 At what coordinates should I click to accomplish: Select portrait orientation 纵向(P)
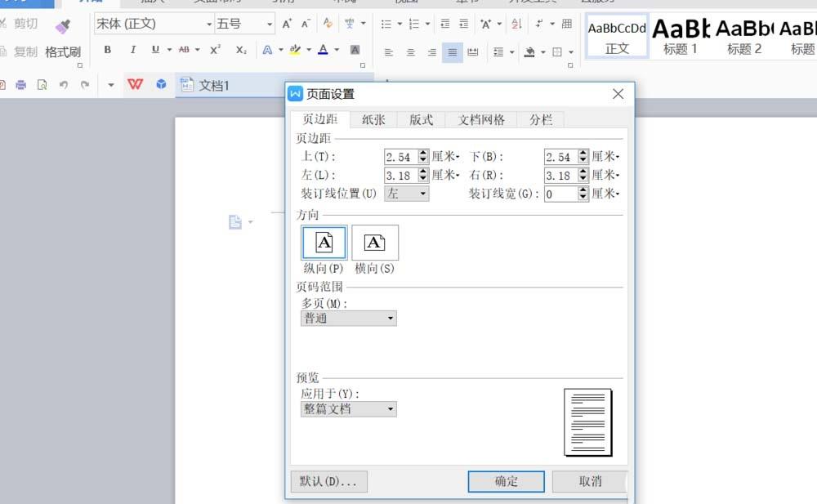pos(324,242)
